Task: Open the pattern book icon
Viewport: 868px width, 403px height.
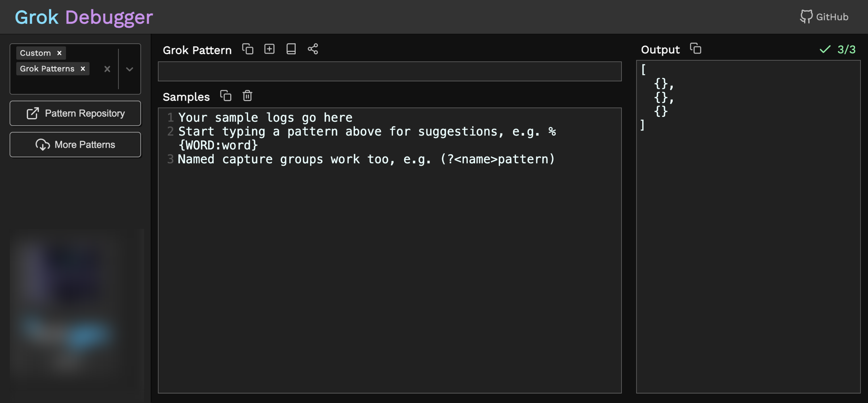Action: point(291,49)
